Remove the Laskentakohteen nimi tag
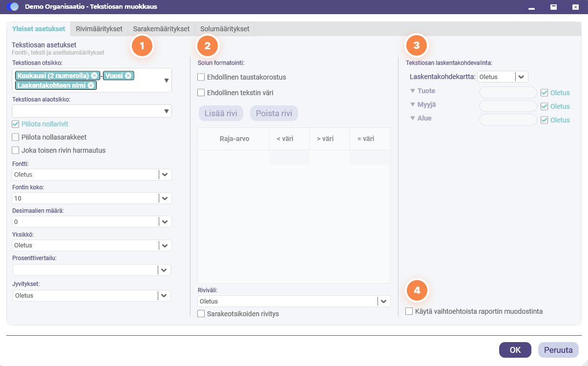Image resolution: width=588 pixels, height=366 pixels. 91,85
